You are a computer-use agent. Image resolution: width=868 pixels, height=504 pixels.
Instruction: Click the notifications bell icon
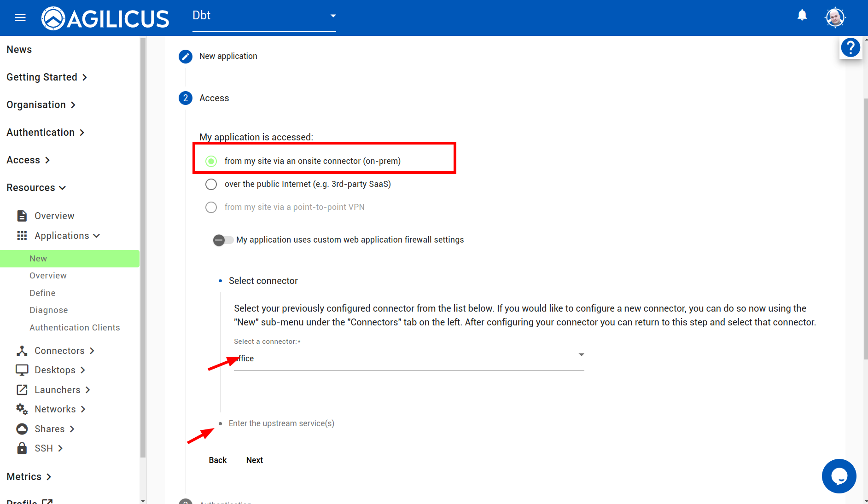pos(802,16)
